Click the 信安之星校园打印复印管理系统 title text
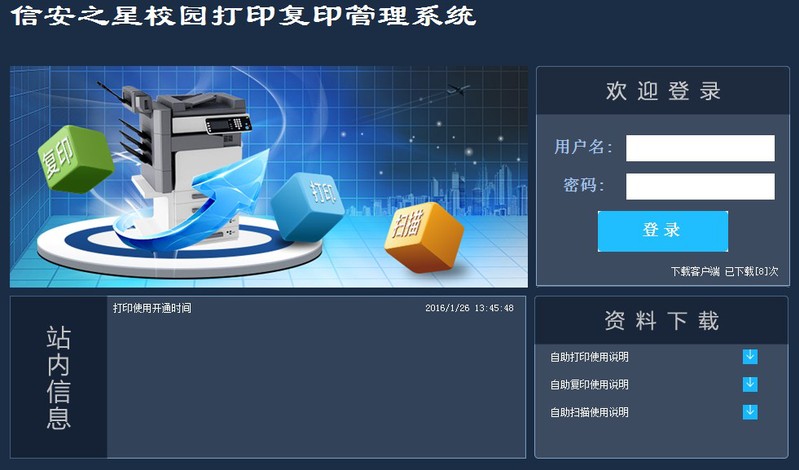Viewport: 799px width, 470px height. (x=244, y=16)
